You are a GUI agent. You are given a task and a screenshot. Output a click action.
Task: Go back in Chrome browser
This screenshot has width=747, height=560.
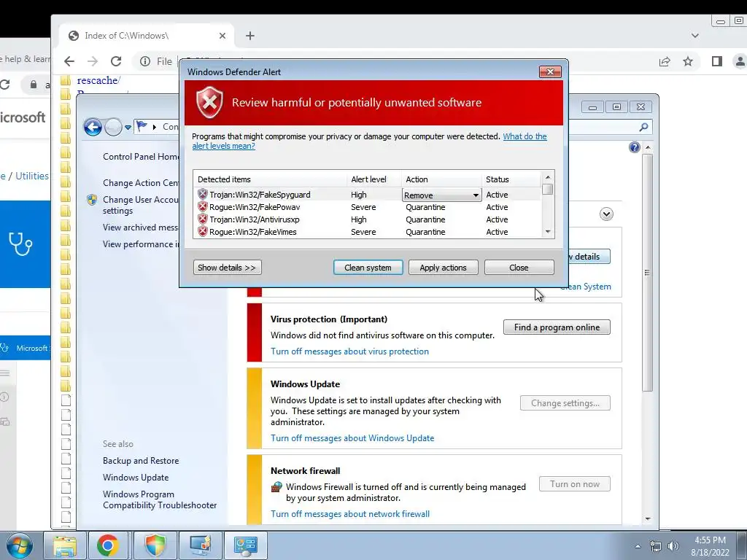click(x=69, y=61)
